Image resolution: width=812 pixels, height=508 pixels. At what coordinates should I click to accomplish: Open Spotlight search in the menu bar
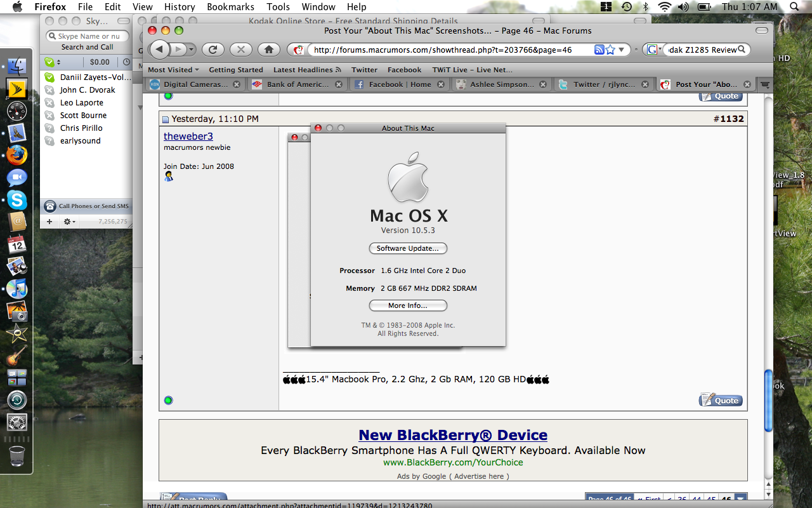coord(794,7)
